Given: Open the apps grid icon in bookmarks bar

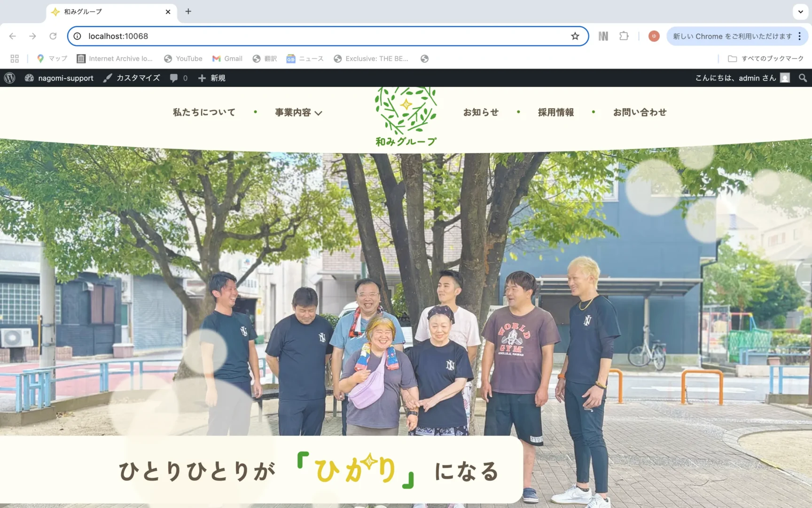Looking at the screenshot, I should coord(15,59).
